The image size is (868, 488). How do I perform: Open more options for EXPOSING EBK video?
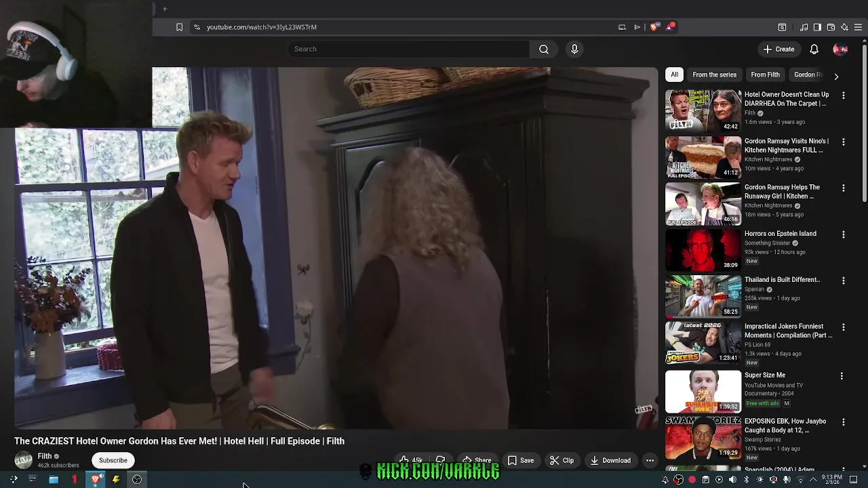(x=844, y=422)
